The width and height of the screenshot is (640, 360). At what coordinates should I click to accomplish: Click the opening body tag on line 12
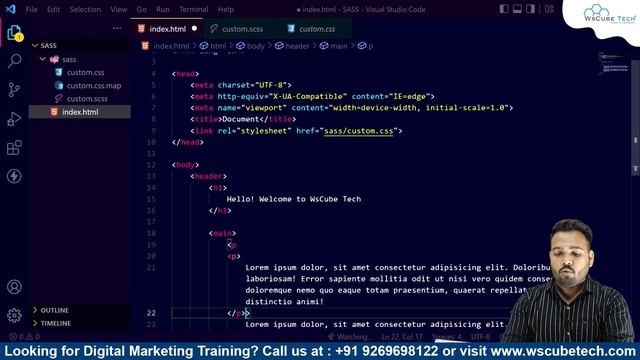(x=185, y=165)
